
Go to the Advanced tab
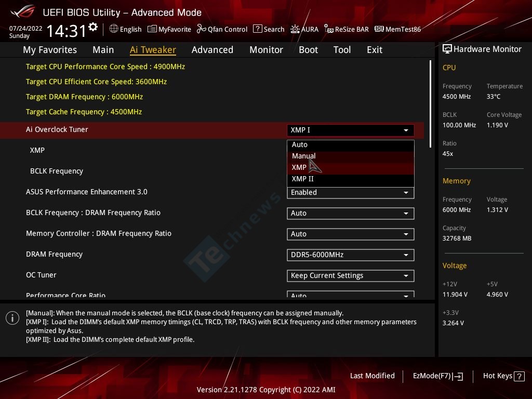tap(212, 50)
